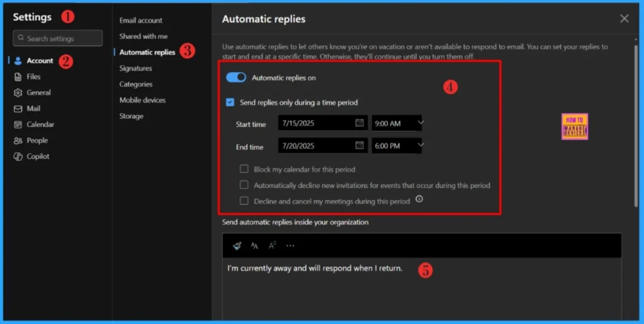The height and width of the screenshot is (324, 644).
Task: Close the Settings dialog
Action: point(625,18)
